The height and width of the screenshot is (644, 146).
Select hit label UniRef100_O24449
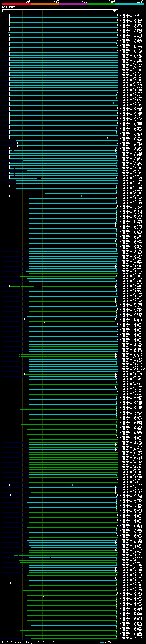[x=131, y=88]
